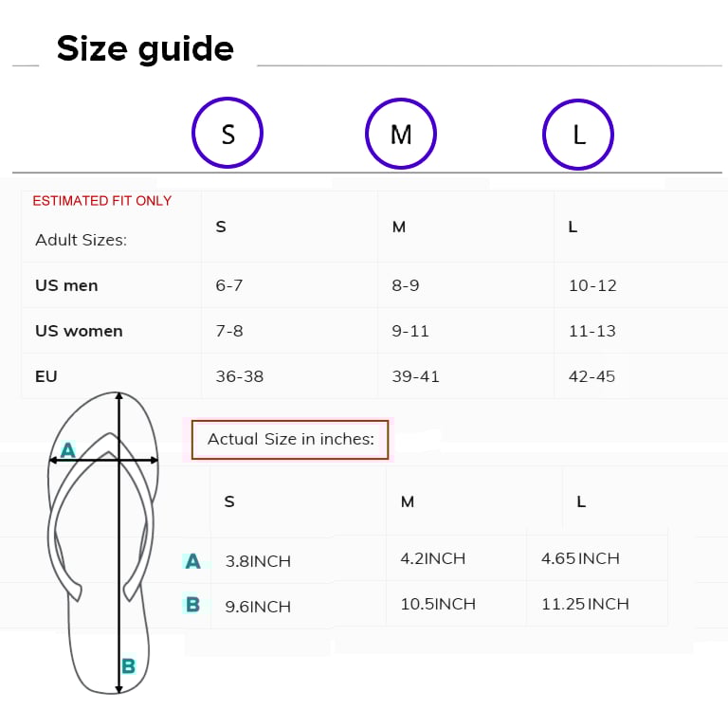
Task: Click the teal B row label in the inches table
Action: tap(192, 605)
